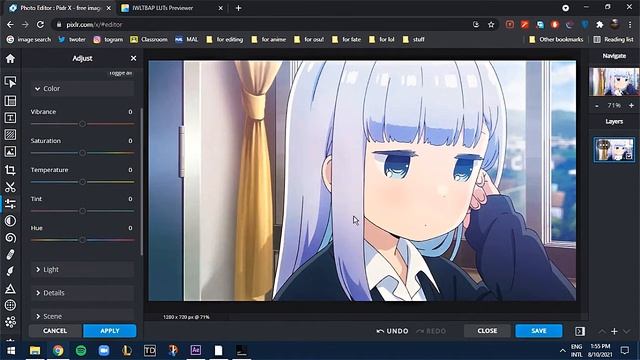Adjust the Vibrance slider handle
Screen dimensions: 640x360
(x=82, y=124)
